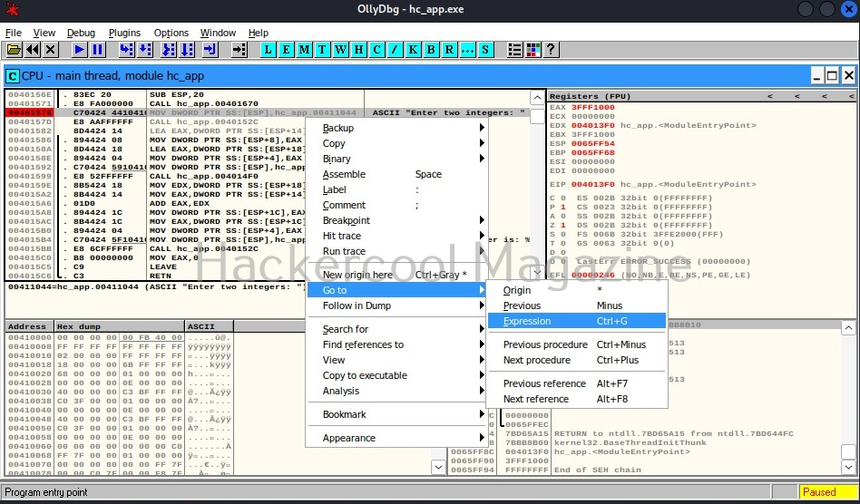Select Expression in the Go to submenu
Image resolution: width=860 pixels, height=504 pixels.
(x=576, y=321)
